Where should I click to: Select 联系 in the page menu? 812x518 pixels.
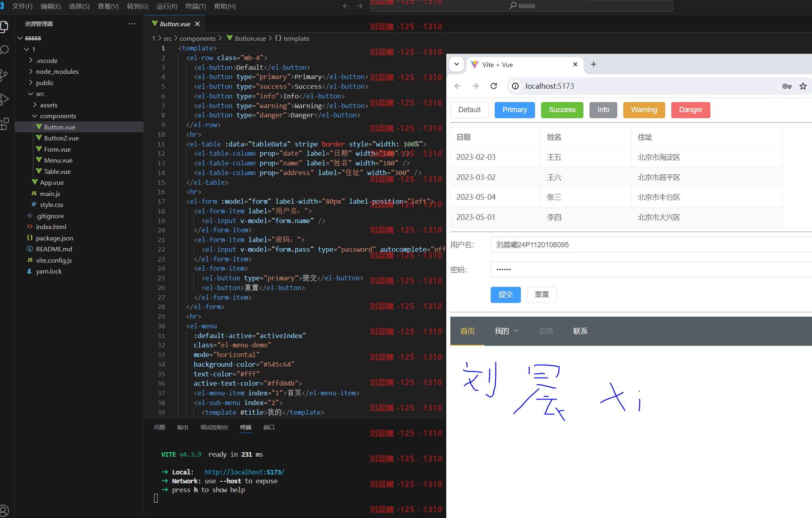pyautogui.click(x=580, y=331)
